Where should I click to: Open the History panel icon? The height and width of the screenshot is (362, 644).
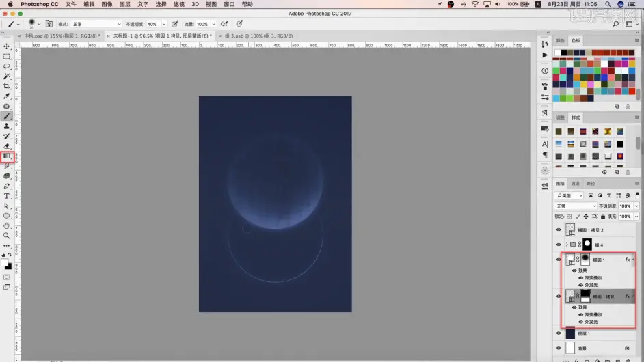tap(545, 44)
